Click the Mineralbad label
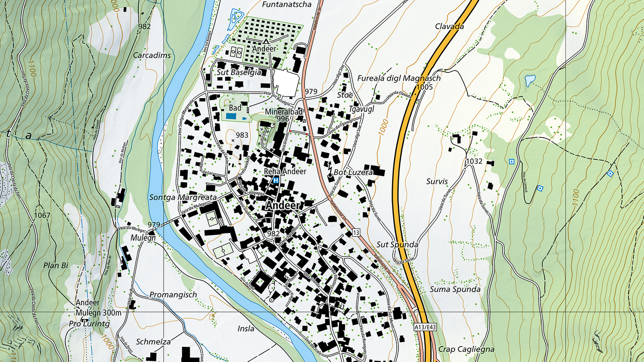Screen dimensions: 644x362 pyautogui.click(x=284, y=112)
